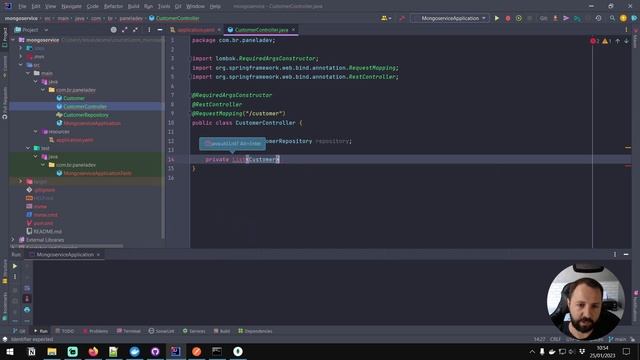Open the Project view selector dropdown
The width and height of the screenshot is (640, 360).
pos(31,30)
